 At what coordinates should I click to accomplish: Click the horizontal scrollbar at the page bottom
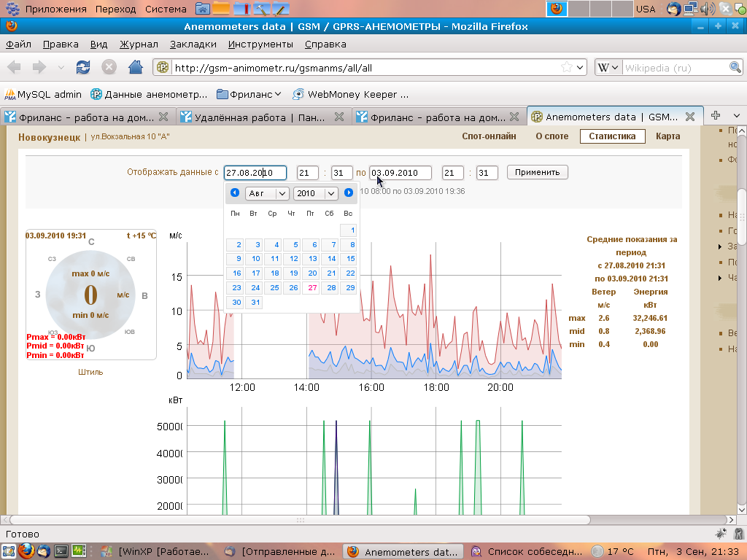[299, 520]
